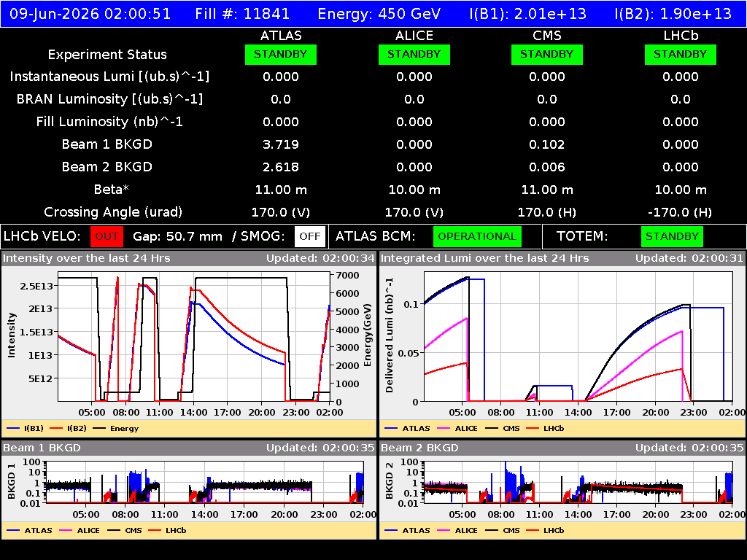
Task: Click the I(B2) legend entry
Action: (x=69, y=428)
